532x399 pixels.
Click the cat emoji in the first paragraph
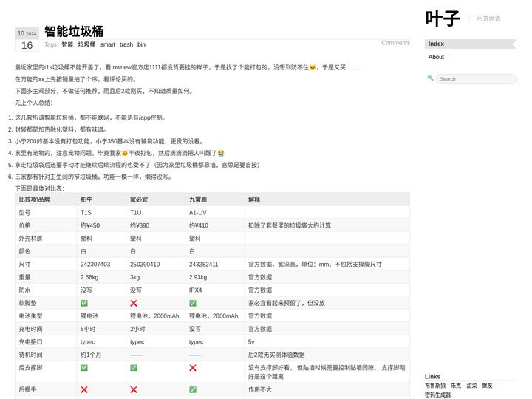(x=313, y=67)
